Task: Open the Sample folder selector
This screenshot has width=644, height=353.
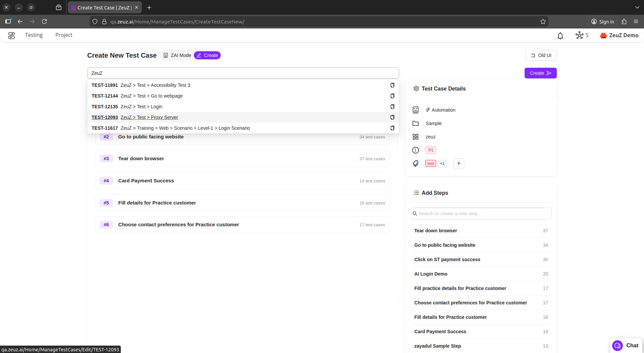Action: tap(433, 123)
